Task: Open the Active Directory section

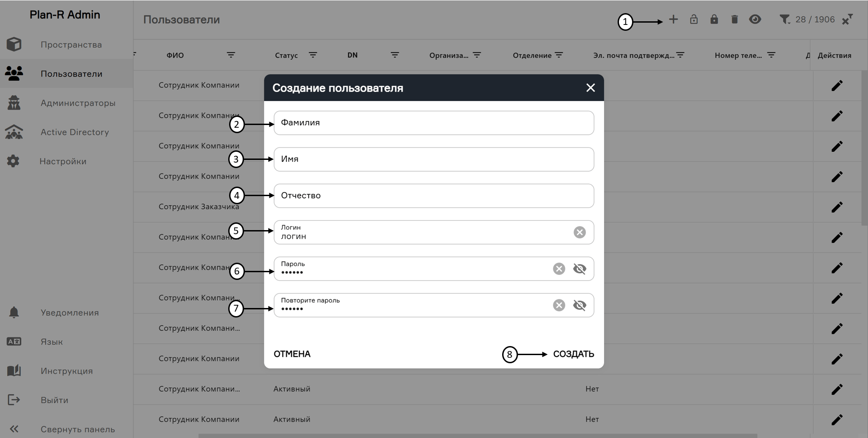Action: [x=74, y=132]
